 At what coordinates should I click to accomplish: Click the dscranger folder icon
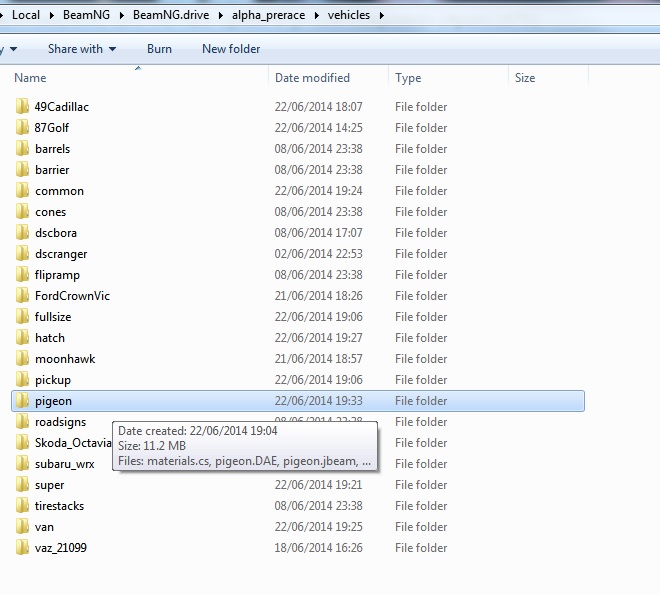point(22,254)
